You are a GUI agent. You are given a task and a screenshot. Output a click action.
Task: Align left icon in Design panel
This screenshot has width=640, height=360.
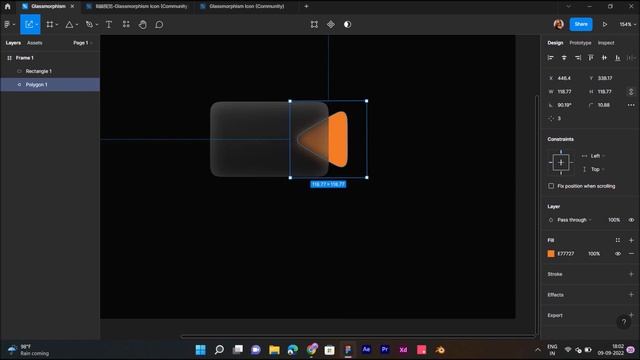coord(551,58)
